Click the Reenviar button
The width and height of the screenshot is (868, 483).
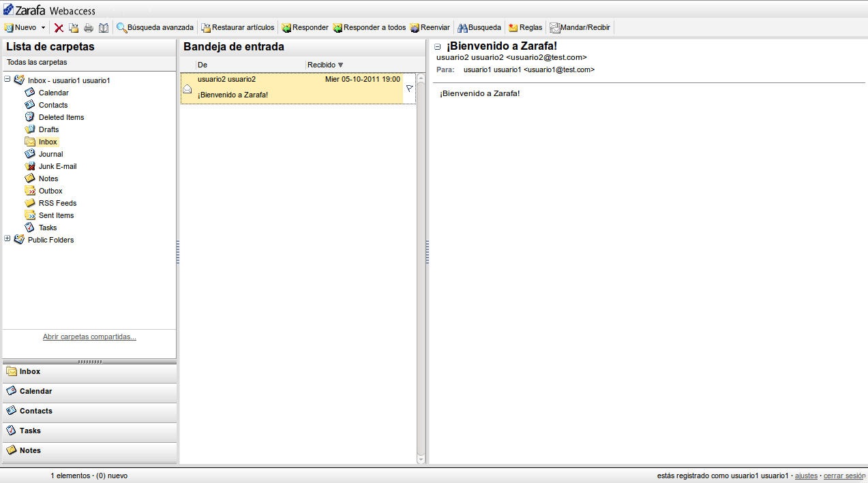click(430, 28)
